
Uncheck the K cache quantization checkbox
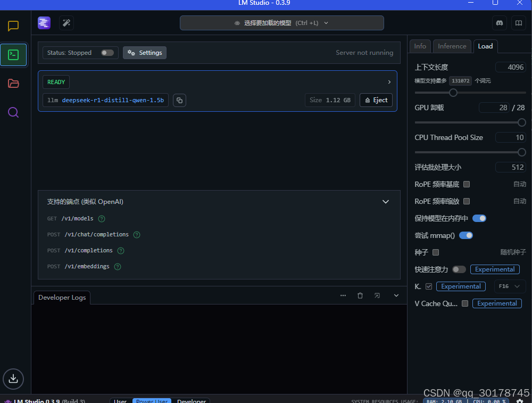pyautogui.click(x=428, y=286)
